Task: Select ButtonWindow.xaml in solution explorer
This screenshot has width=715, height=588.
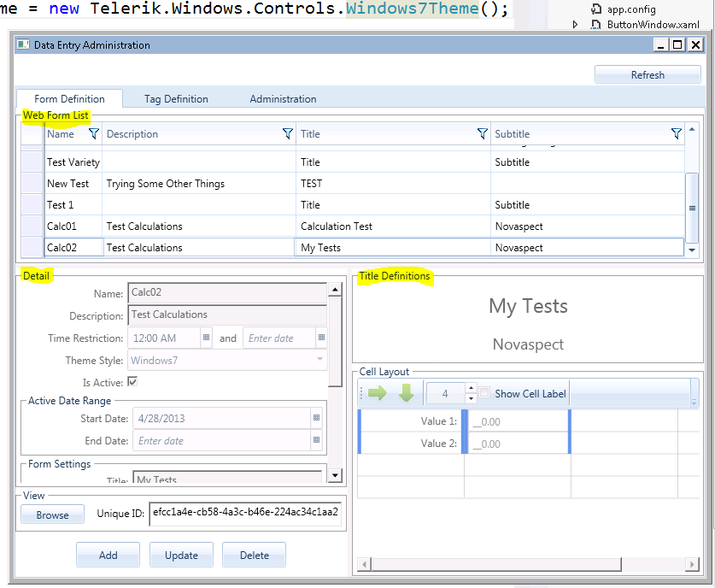Action: [653, 25]
